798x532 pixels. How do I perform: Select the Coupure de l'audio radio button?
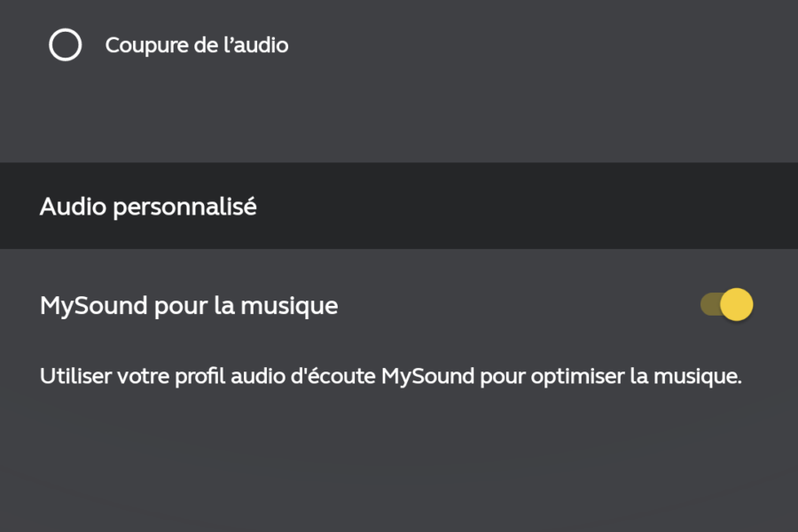click(65, 45)
